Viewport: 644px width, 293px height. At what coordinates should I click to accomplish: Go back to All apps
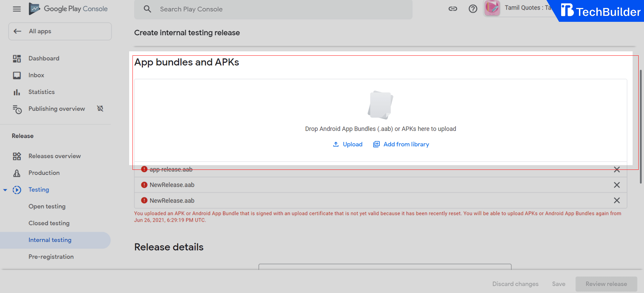pyautogui.click(x=60, y=31)
